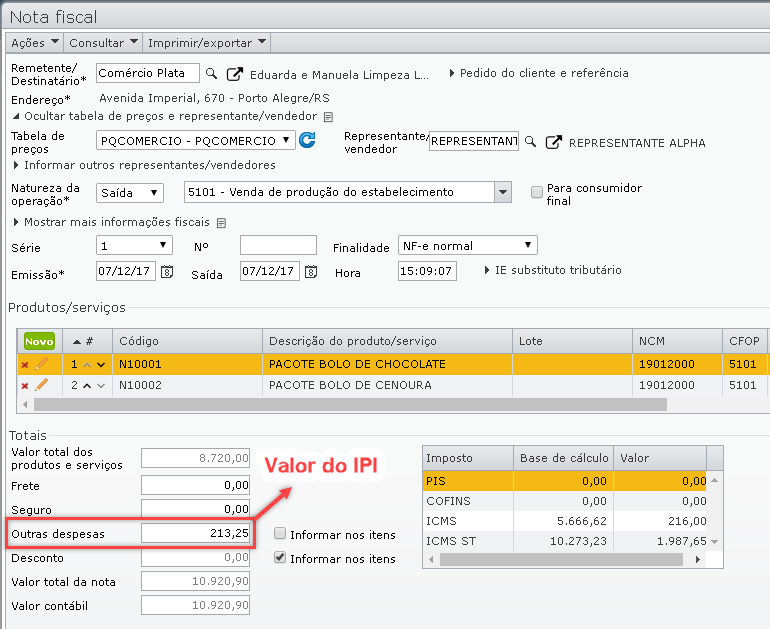Enable the Para consumidor final checkbox

(537, 191)
